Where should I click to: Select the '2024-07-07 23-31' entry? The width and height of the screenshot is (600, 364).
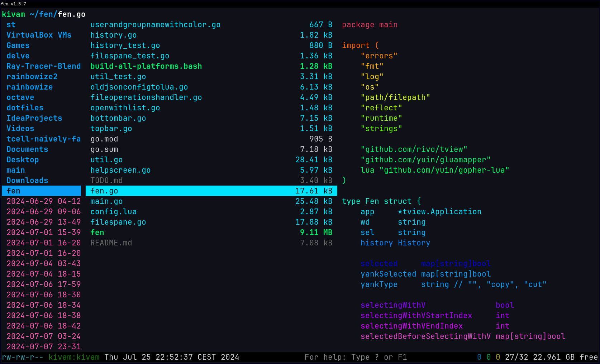coord(44,347)
